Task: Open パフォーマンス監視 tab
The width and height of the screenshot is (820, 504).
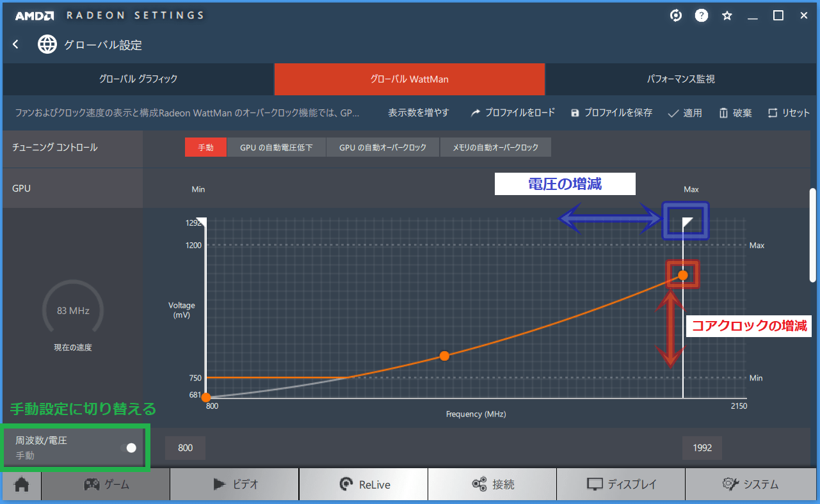Action: point(680,79)
